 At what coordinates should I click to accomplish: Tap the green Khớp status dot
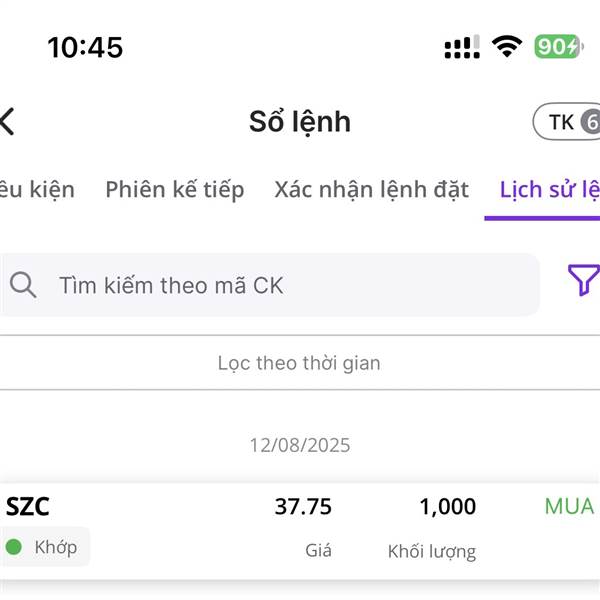(x=14, y=547)
